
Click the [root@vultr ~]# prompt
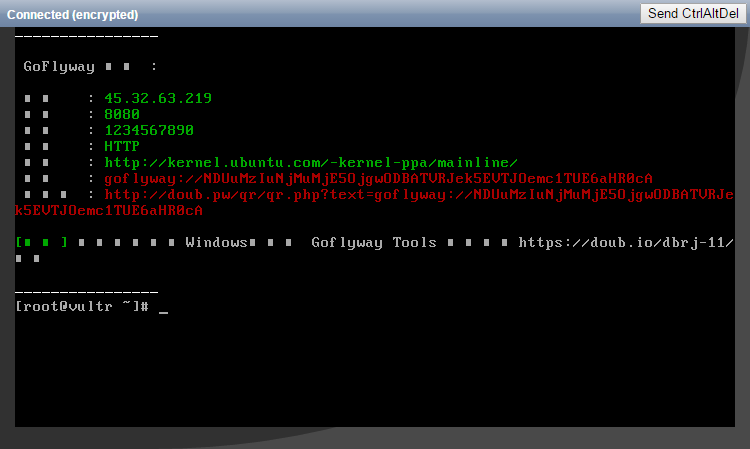click(82, 307)
